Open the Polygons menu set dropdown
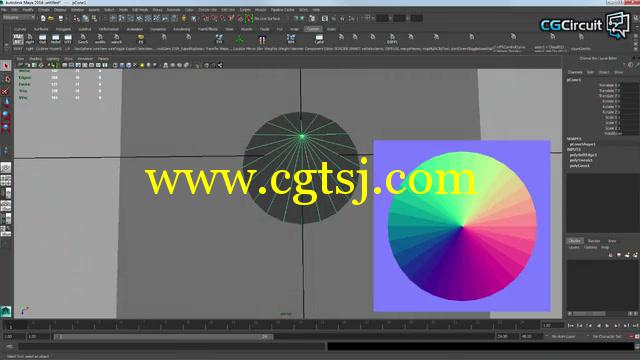The height and width of the screenshot is (360, 640). 19,18
